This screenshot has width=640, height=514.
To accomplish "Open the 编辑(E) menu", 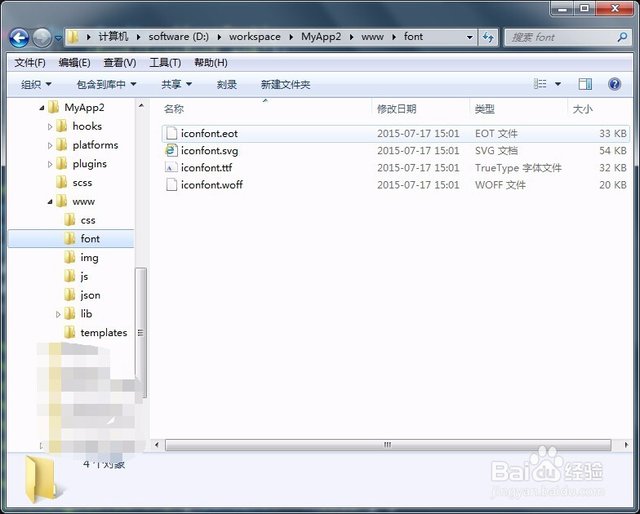I will pos(74,63).
